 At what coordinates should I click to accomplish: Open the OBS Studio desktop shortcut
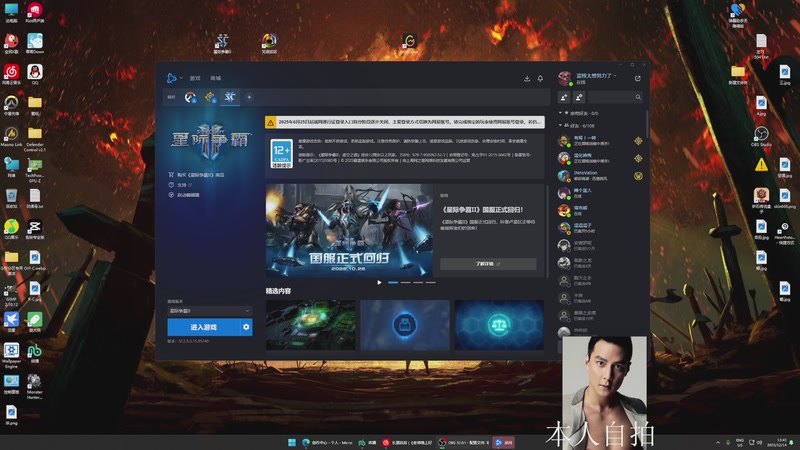[x=761, y=137]
